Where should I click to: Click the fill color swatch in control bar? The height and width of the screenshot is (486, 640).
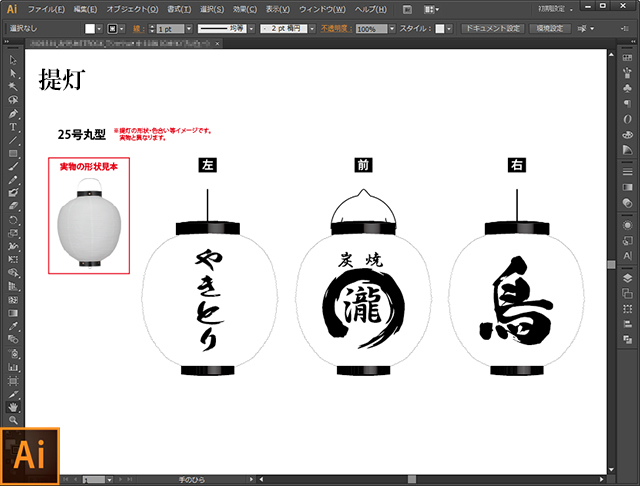pyautogui.click(x=90, y=30)
